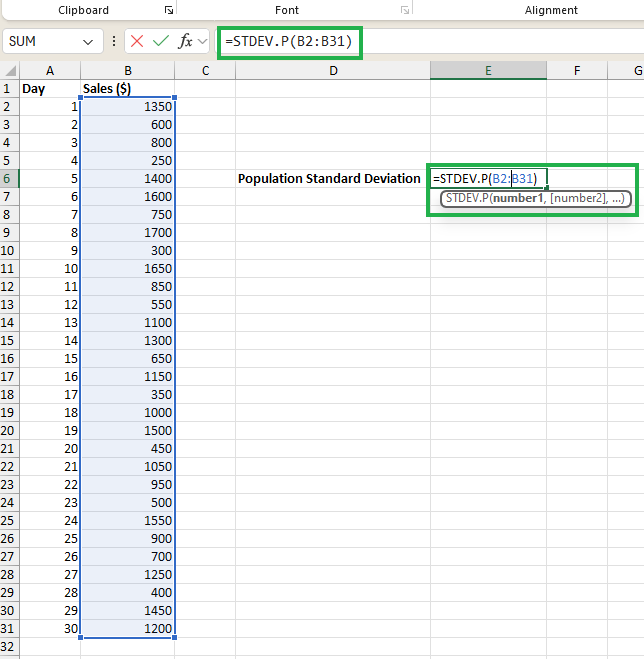Click sales cell with value 1350

[x=128, y=107]
